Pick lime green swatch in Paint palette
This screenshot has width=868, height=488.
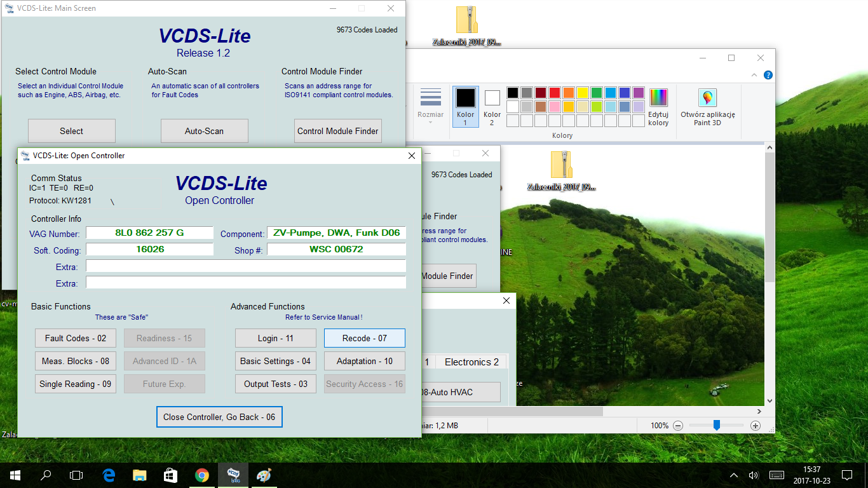pos(596,107)
